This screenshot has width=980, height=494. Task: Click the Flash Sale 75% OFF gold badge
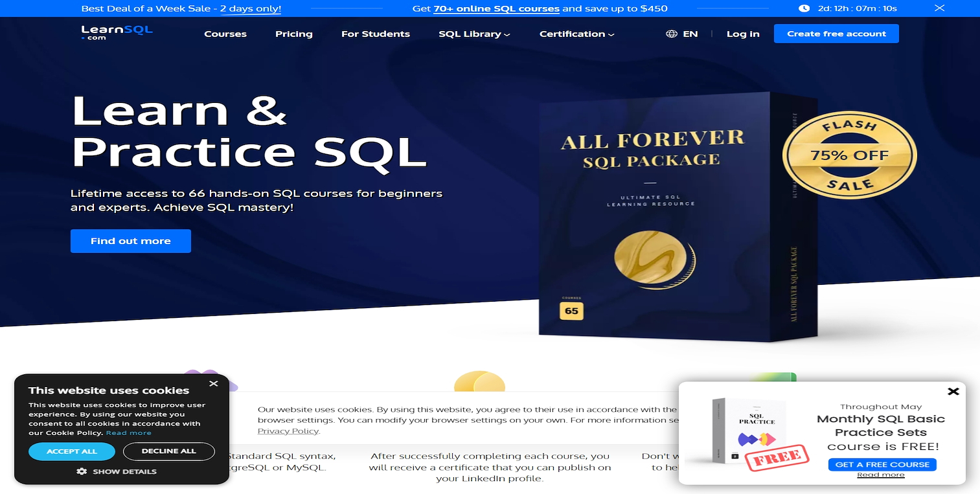[849, 155]
